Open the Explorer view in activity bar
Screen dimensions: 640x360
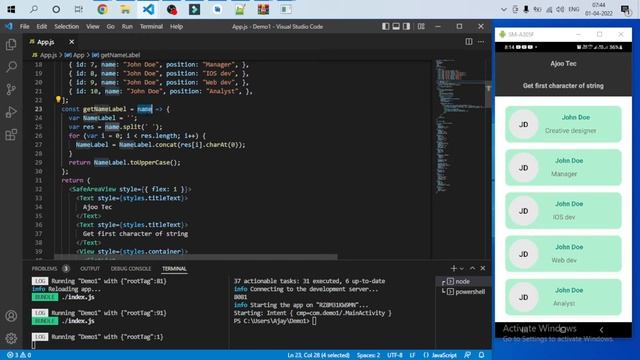pyautogui.click(x=11, y=44)
